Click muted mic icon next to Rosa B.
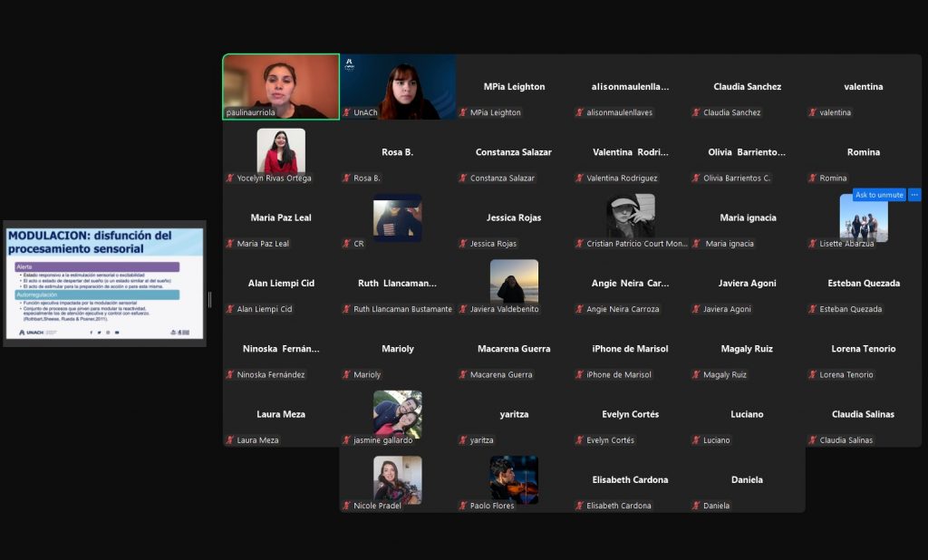Screen dimensions: 928x560 [346, 179]
